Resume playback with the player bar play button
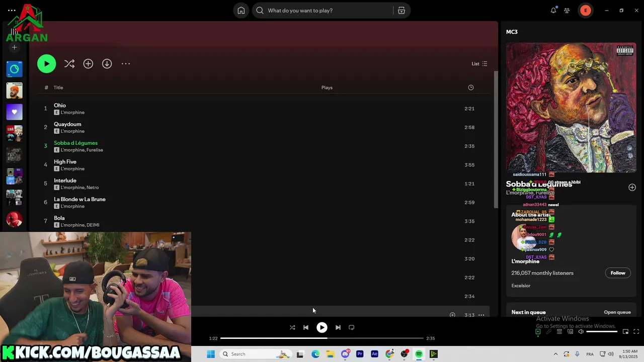Viewport: 644px width, 362px height. [x=322, y=327]
